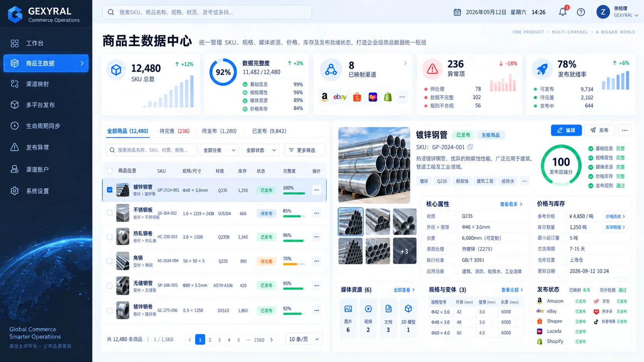Click the 编辑 button

(566, 130)
